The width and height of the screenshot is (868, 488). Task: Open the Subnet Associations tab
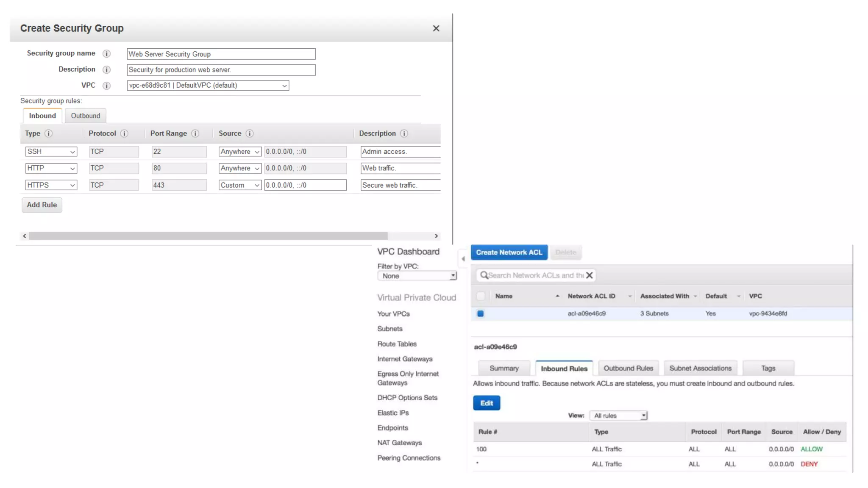700,368
